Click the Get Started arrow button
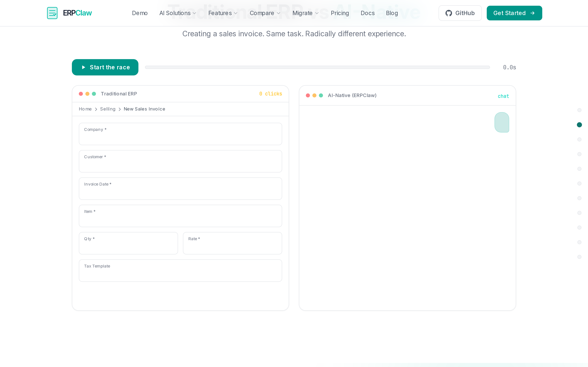This screenshot has width=588, height=367. 514,13
